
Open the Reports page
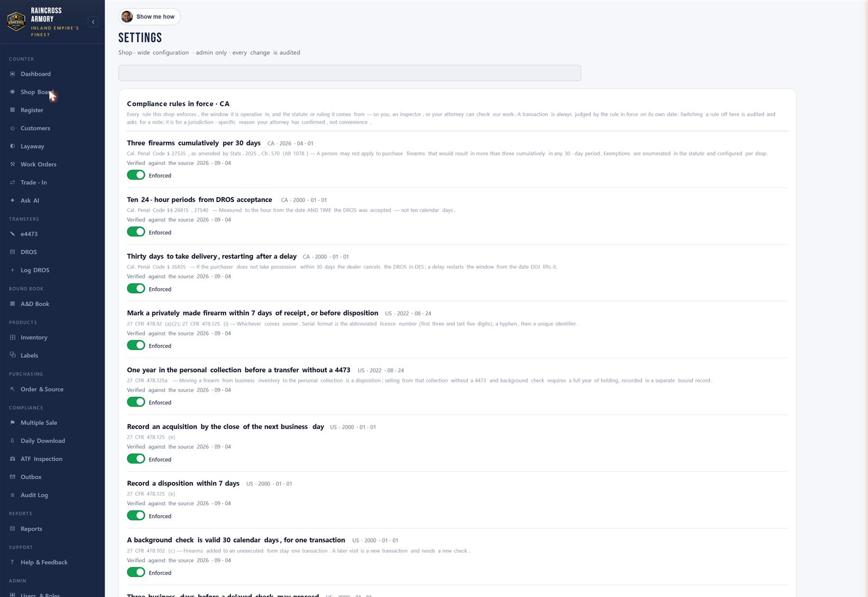[x=31, y=529]
